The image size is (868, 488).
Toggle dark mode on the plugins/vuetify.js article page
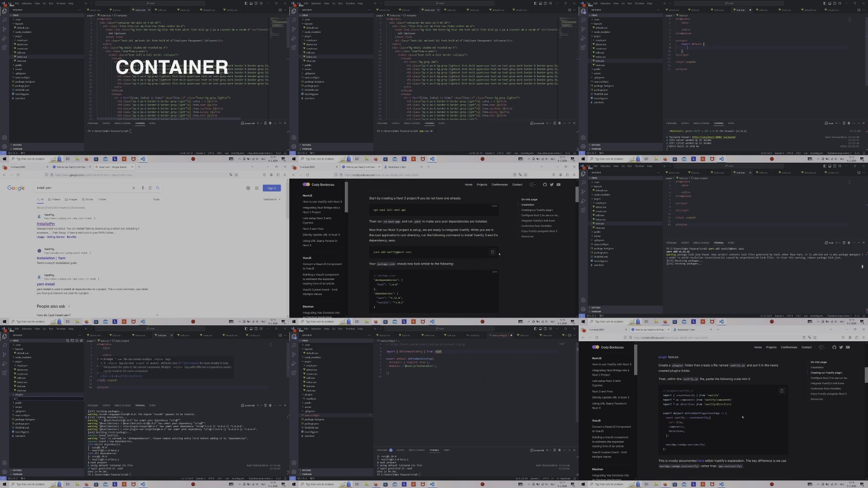pos(823,347)
